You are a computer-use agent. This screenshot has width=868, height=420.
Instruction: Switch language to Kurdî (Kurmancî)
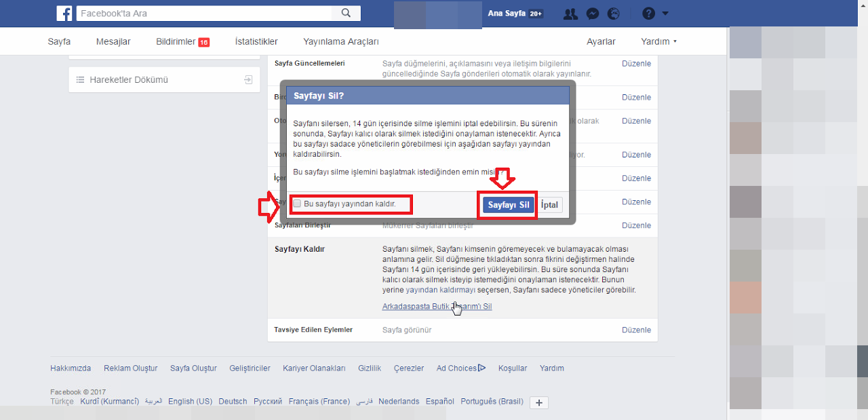109,402
